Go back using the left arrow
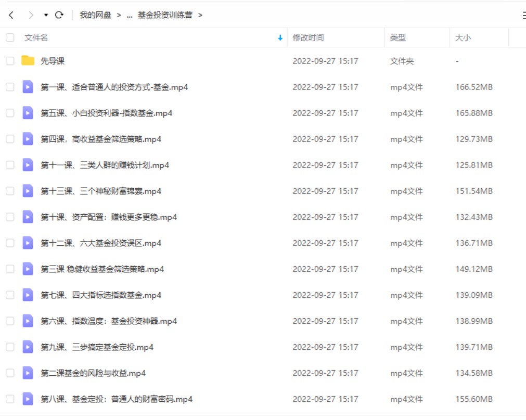 click(11, 15)
